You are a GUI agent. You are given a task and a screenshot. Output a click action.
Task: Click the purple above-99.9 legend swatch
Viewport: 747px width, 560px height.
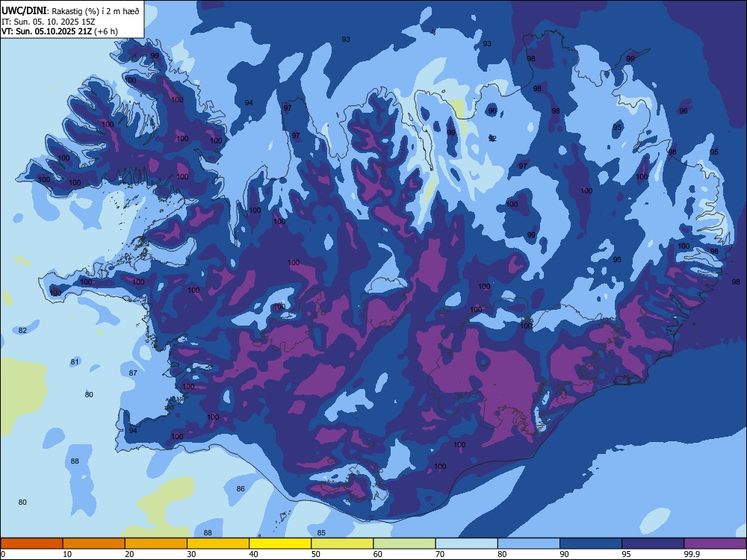[715, 544]
